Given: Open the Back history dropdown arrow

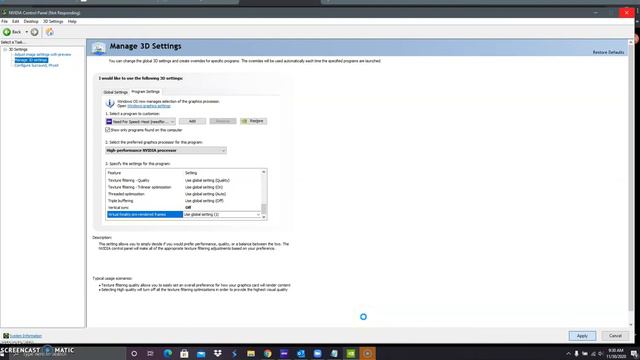Looking at the screenshot, I should [27, 32].
